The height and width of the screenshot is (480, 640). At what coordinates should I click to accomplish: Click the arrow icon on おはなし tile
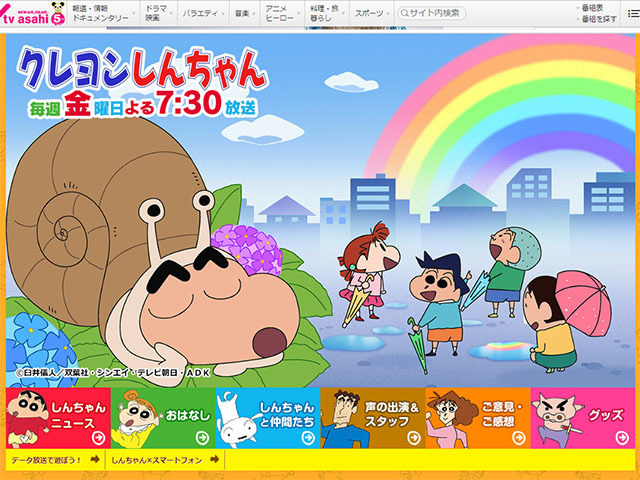pyautogui.click(x=202, y=438)
